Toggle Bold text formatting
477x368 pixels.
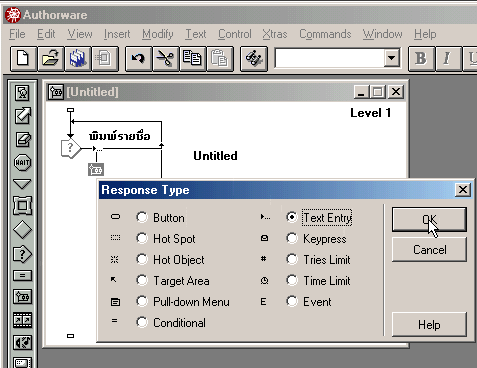421,59
